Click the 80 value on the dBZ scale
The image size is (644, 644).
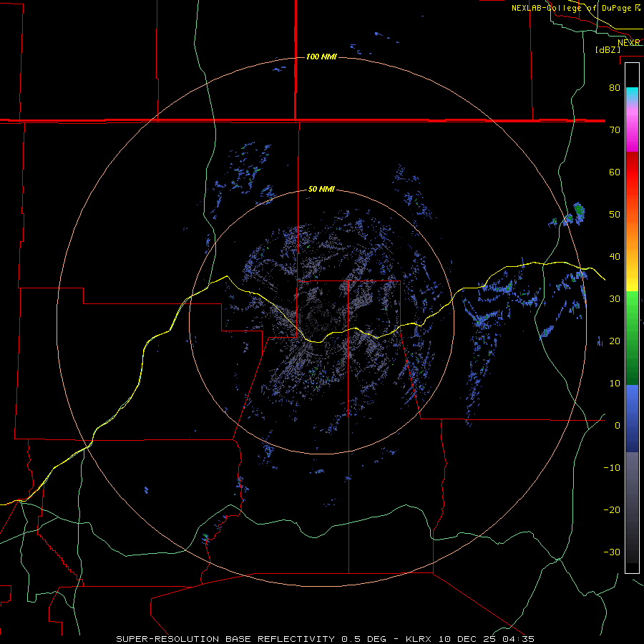[615, 87]
